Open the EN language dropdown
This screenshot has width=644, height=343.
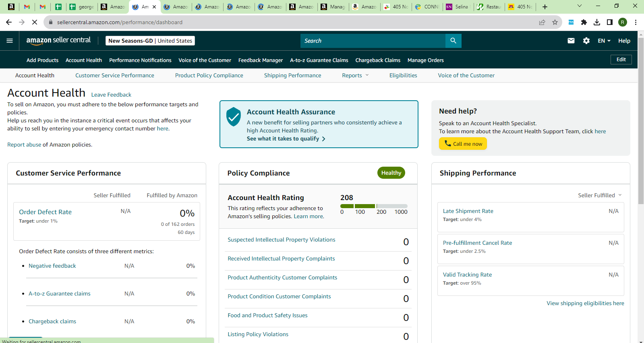pos(604,41)
